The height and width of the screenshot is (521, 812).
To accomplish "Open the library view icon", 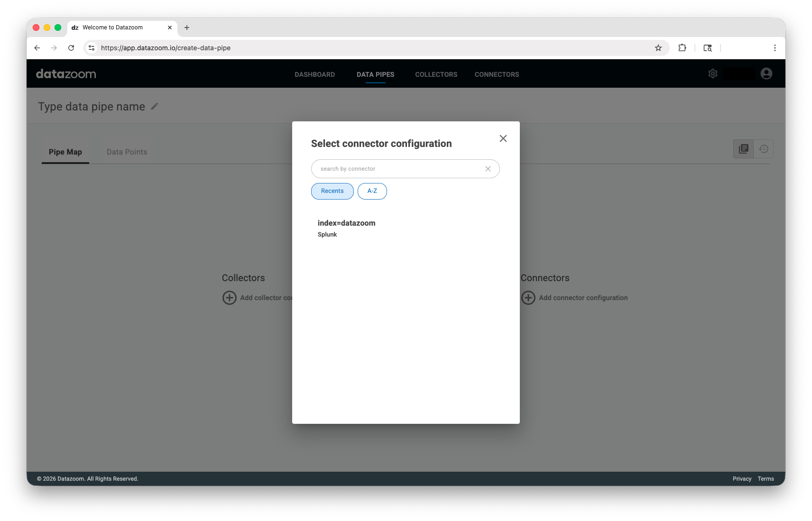I will click(x=743, y=149).
